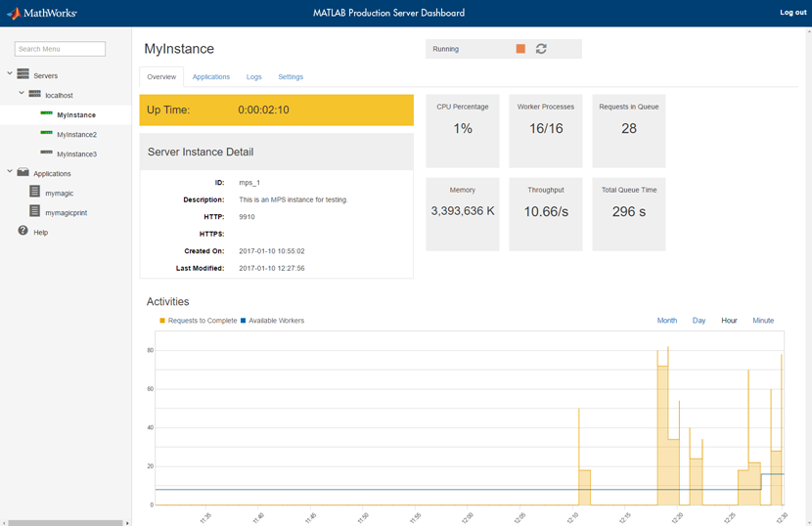Open the mymagicprint application
The height and width of the screenshot is (526, 812).
pos(66,213)
